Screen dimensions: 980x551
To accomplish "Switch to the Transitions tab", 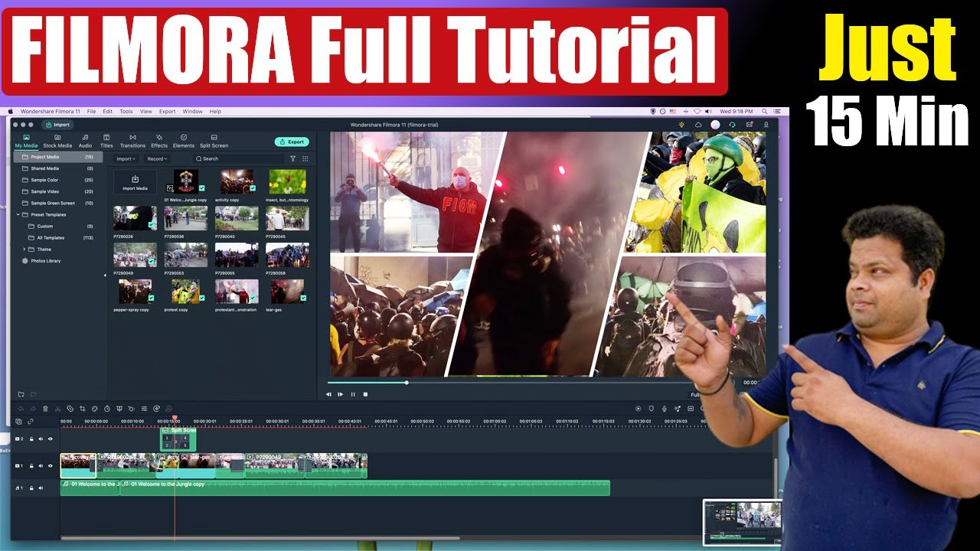I will 132,142.
